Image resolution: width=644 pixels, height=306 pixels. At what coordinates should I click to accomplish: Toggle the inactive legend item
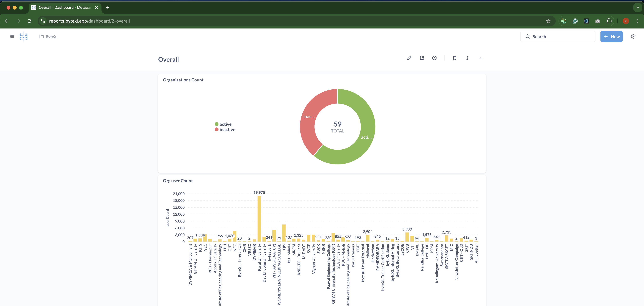pos(225,130)
